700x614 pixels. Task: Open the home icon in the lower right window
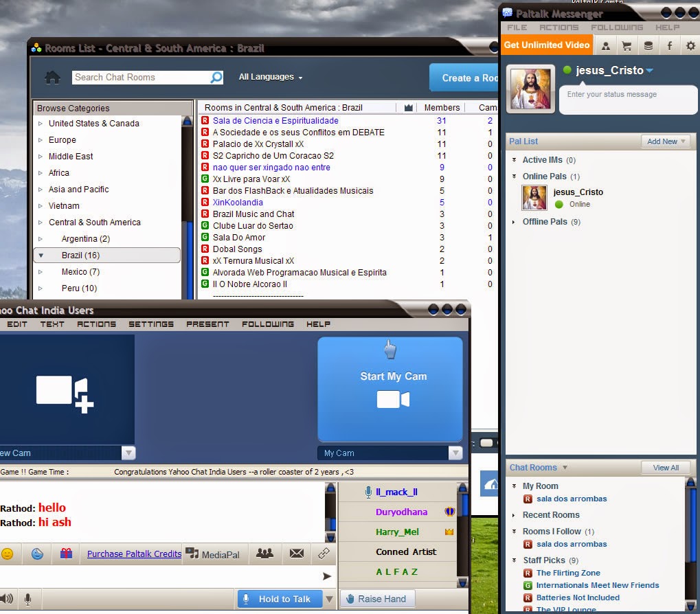[x=490, y=484]
